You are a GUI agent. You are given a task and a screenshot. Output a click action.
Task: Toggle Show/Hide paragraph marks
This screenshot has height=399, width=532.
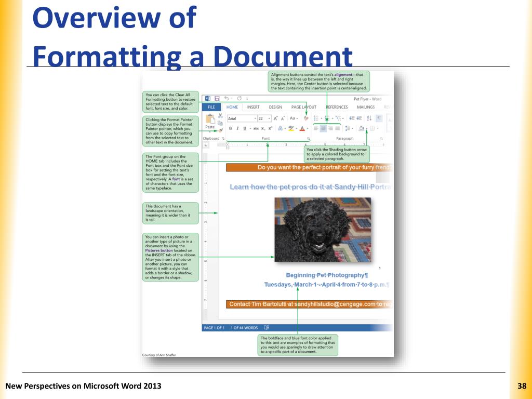(x=379, y=118)
